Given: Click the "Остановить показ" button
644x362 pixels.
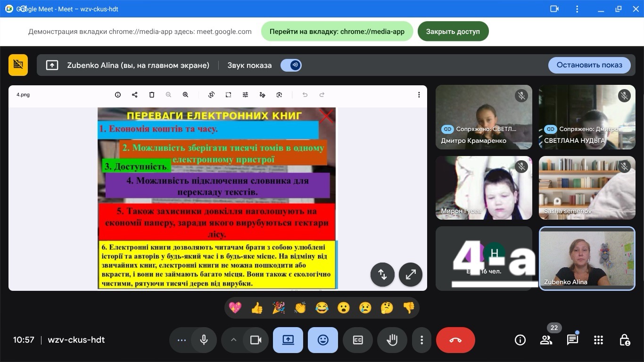Looking at the screenshot, I should pyautogui.click(x=589, y=65).
